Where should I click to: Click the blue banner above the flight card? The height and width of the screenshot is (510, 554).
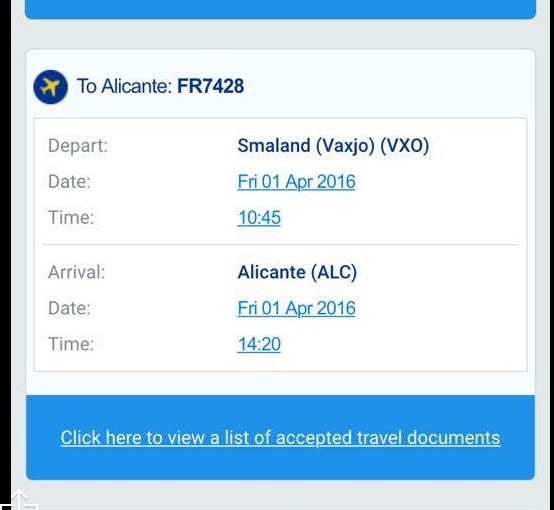(281, 9)
